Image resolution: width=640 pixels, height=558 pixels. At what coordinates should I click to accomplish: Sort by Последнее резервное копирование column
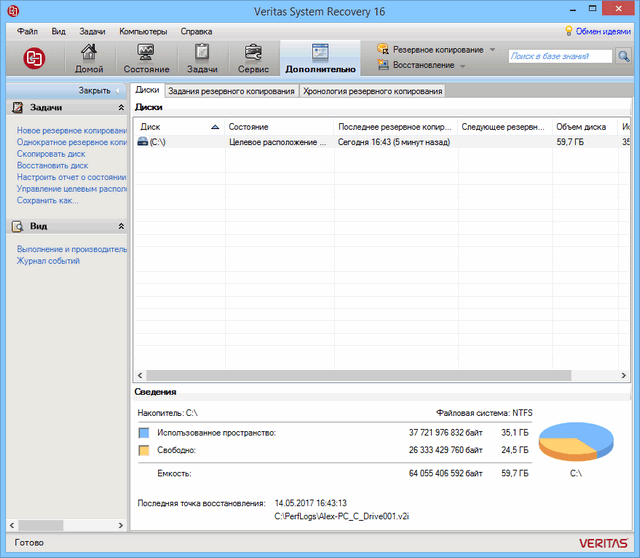click(396, 127)
